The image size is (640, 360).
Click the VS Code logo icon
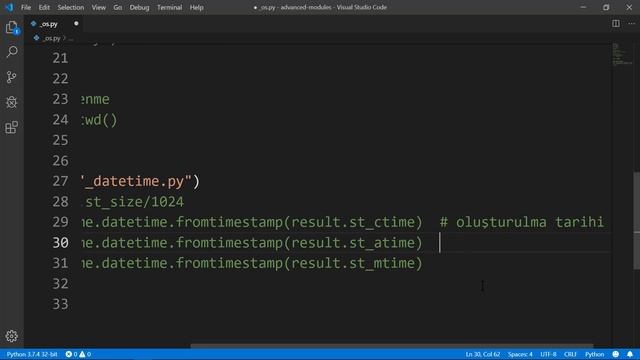tap(9, 7)
